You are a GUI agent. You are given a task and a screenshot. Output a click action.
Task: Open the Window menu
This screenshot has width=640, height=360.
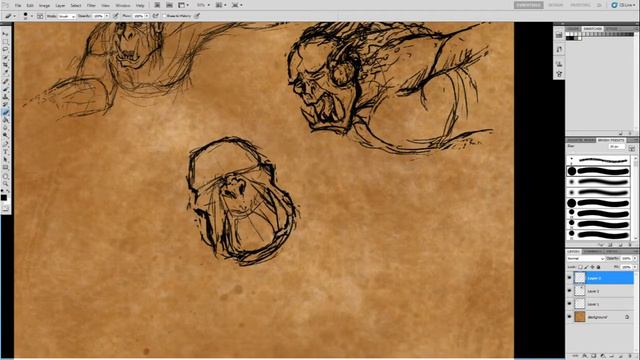pyautogui.click(x=123, y=5)
